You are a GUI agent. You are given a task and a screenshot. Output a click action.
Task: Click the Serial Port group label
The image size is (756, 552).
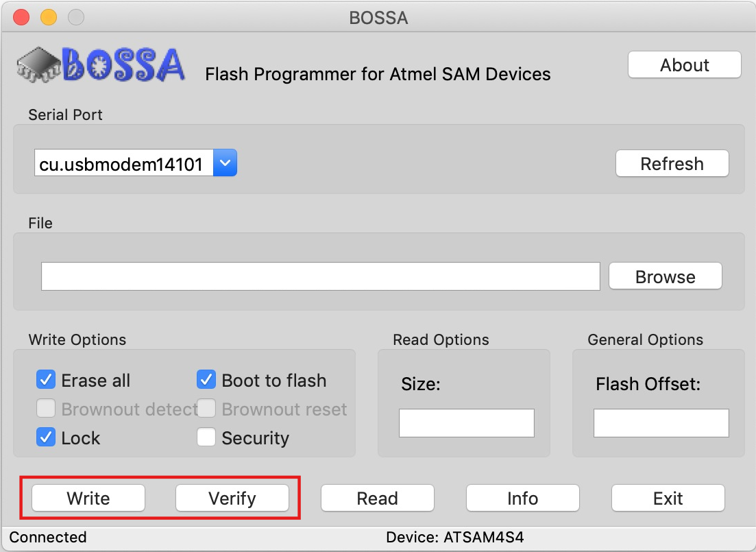65,115
